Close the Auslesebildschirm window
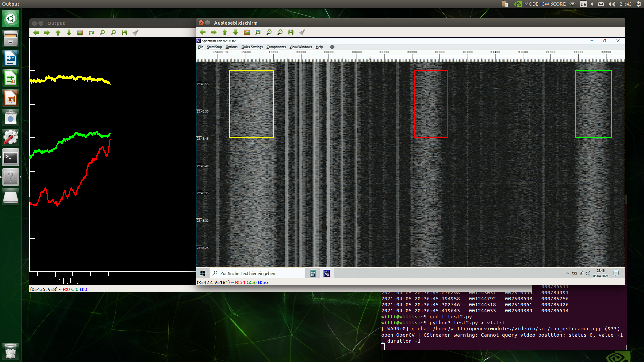The height and width of the screenshot is (362, 644). click(201, 23)
